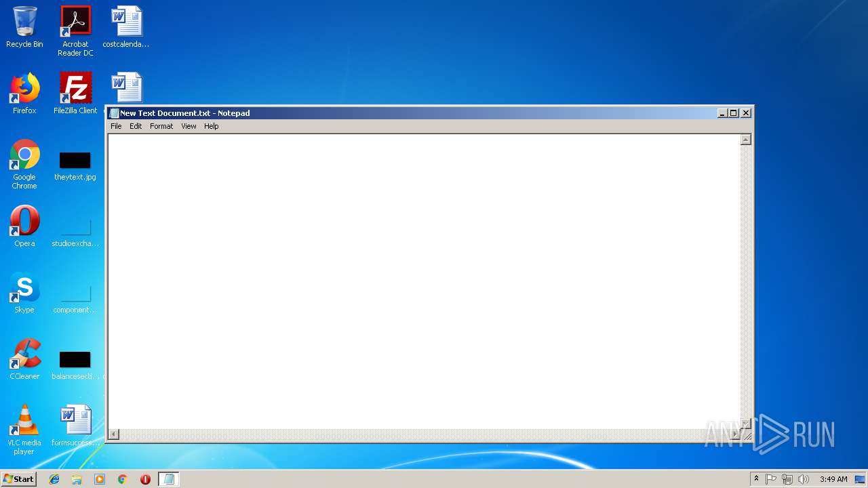Open the formsuccess Word document
Image resolution: width=868 pixels, height=488 pixels.
click(x=75, y=426)
